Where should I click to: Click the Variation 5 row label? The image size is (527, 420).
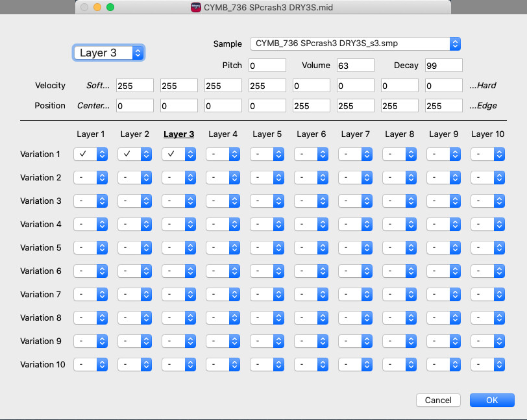click(41, 247)
